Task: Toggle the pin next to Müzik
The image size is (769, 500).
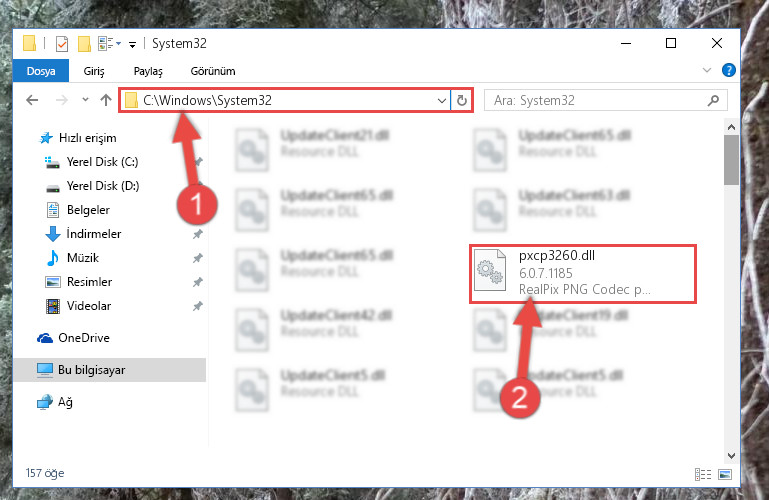Action: (x=198, y=258)
